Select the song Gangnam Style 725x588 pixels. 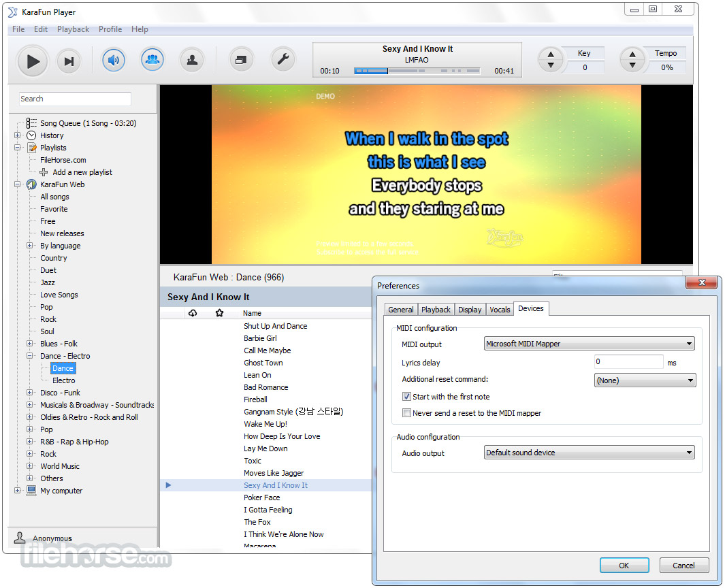293,412
